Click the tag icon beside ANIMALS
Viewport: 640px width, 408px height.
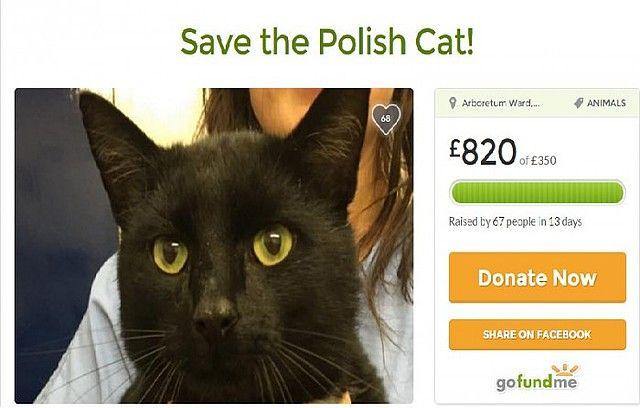point(578,103)
